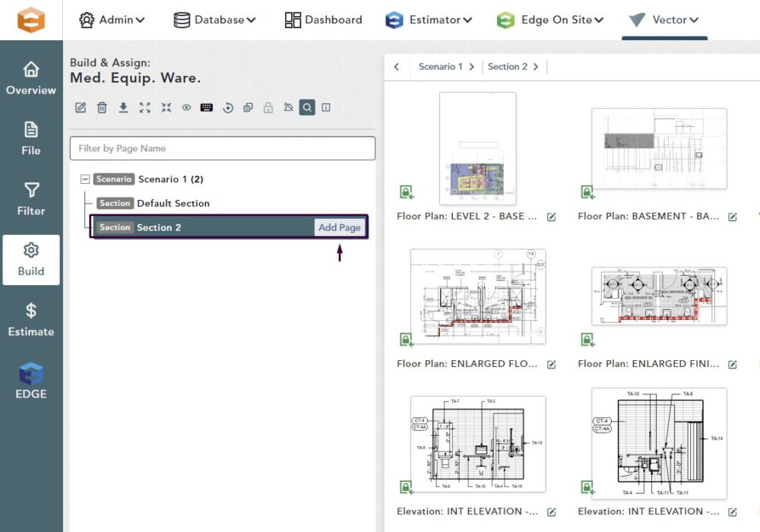
Task: Click the expand all arrows icon
Action: [144, 108]
